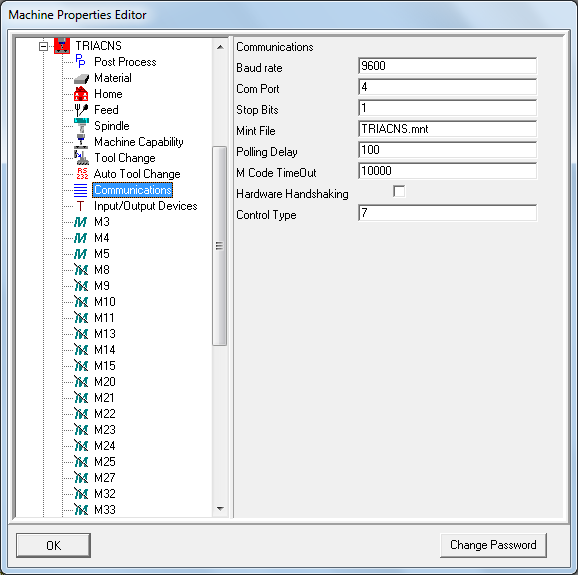578x575 pixels.
Task: Click the tree scroll up arrow
Action: click(220, 47)
